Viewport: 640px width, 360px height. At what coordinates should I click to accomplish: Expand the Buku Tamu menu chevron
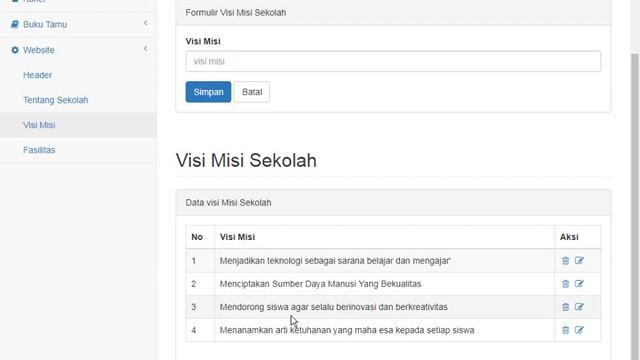145,23
